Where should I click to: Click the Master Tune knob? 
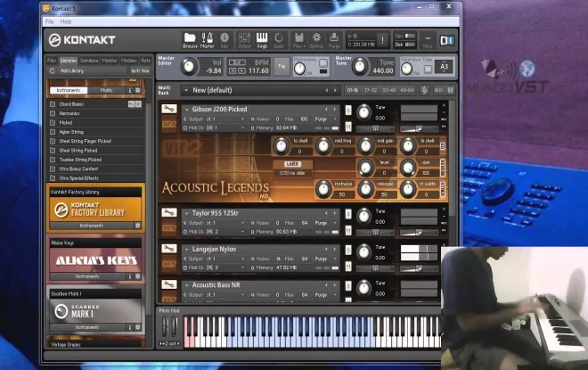click(x=359, y=66)
